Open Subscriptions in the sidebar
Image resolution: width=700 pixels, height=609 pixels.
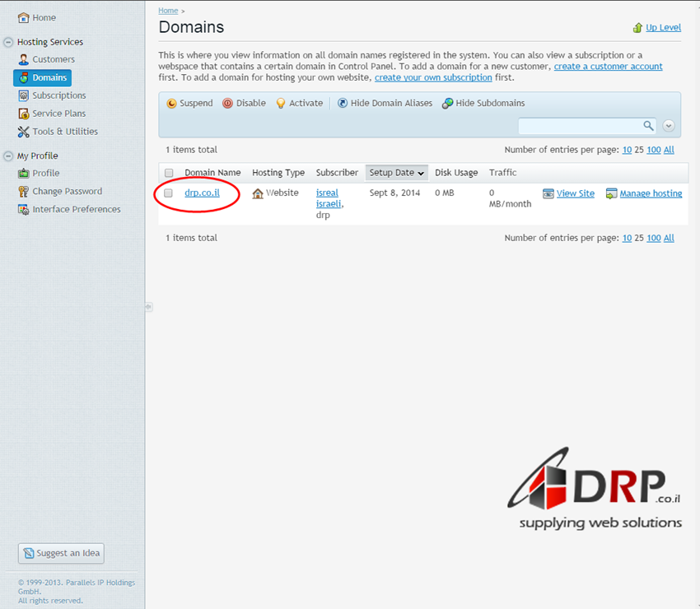point(58,95)
